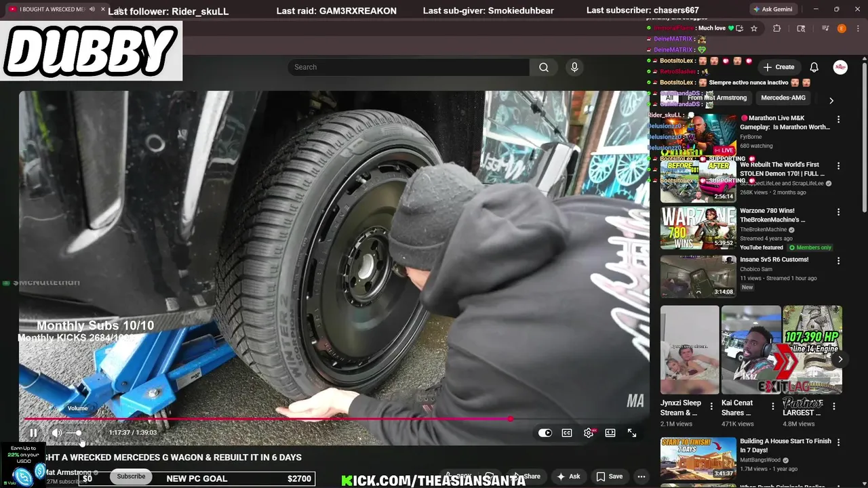Start voice search with microphone icon
Viewport: 868px width, 488px height.
coord(574,67)
